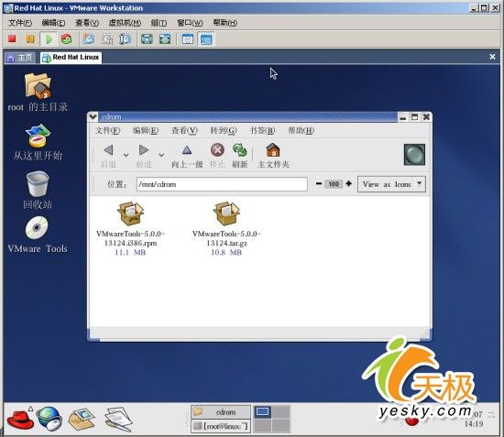Image resolution: width=504 pixels, height=437 pixels.
Task: Expand the forward history dropdown arrow
Action: 161,155
